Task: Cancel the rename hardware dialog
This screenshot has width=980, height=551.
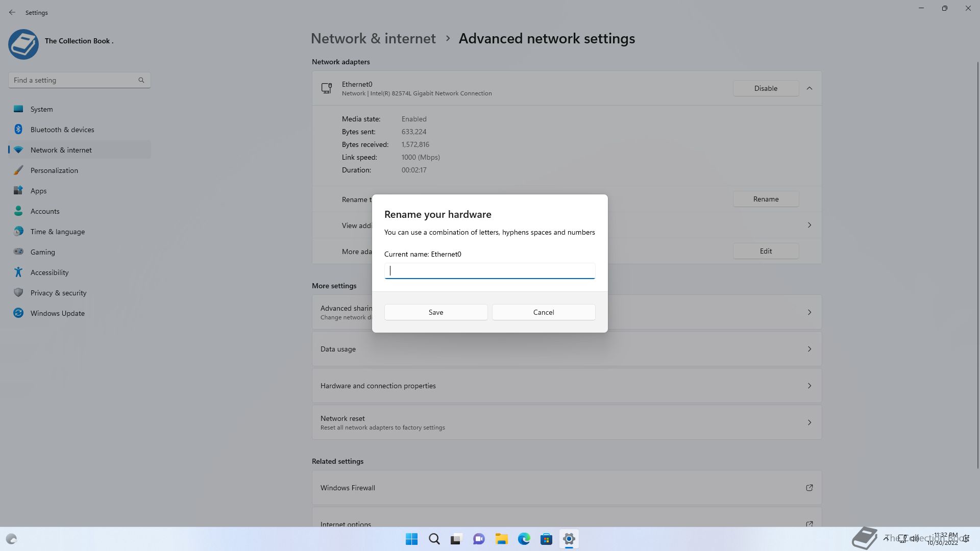Action: click(543, 312)
